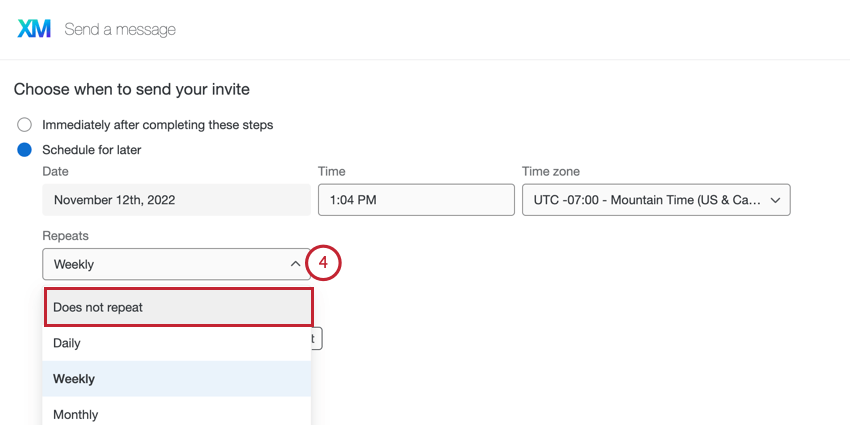Click the 1:04 PM time field
The width and height of the screenshot is (850, 425).
[415, 200]
